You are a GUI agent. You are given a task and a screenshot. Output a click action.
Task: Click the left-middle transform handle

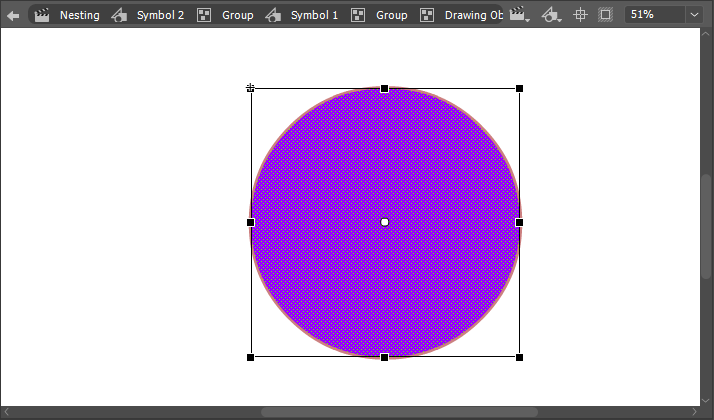(250, 222)
